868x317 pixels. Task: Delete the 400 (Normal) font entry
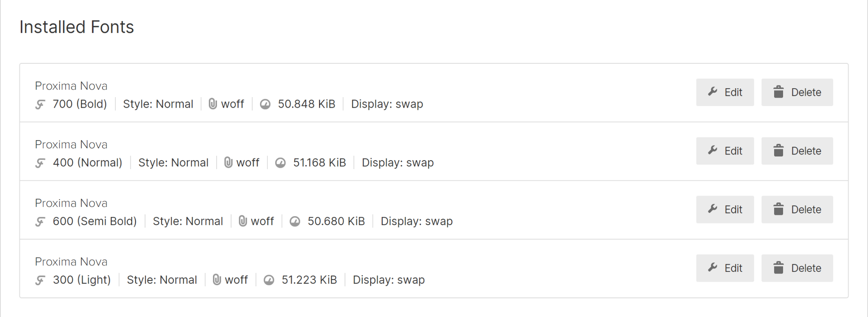click(797, 151)
